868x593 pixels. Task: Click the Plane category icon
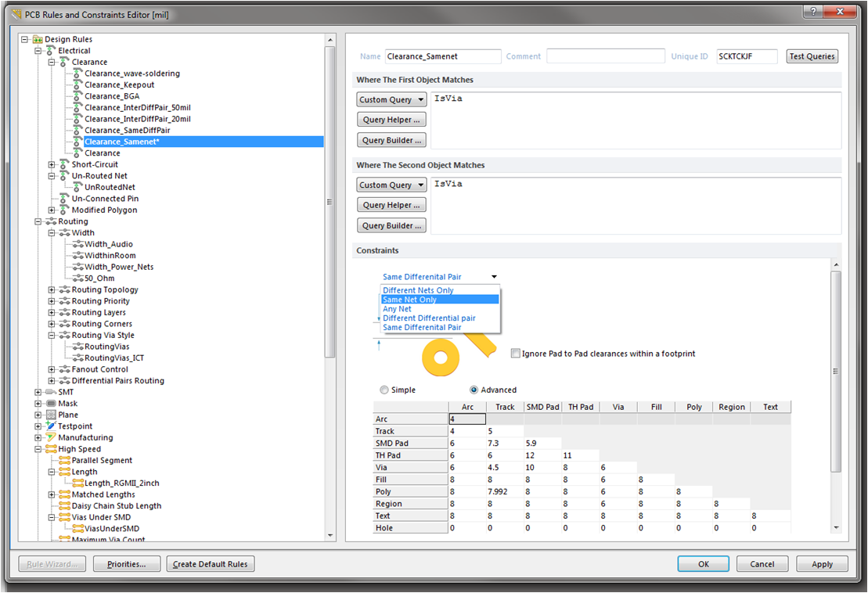[x=52, y=415]
